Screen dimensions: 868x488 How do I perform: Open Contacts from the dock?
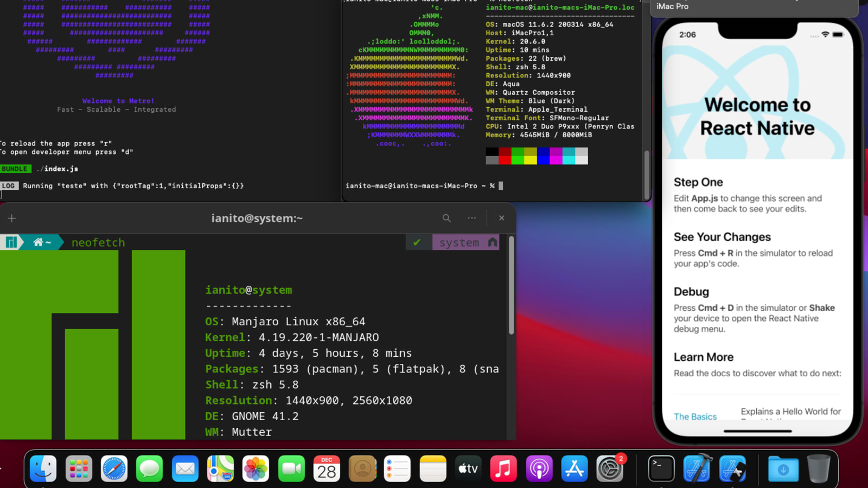pos(362,468)
